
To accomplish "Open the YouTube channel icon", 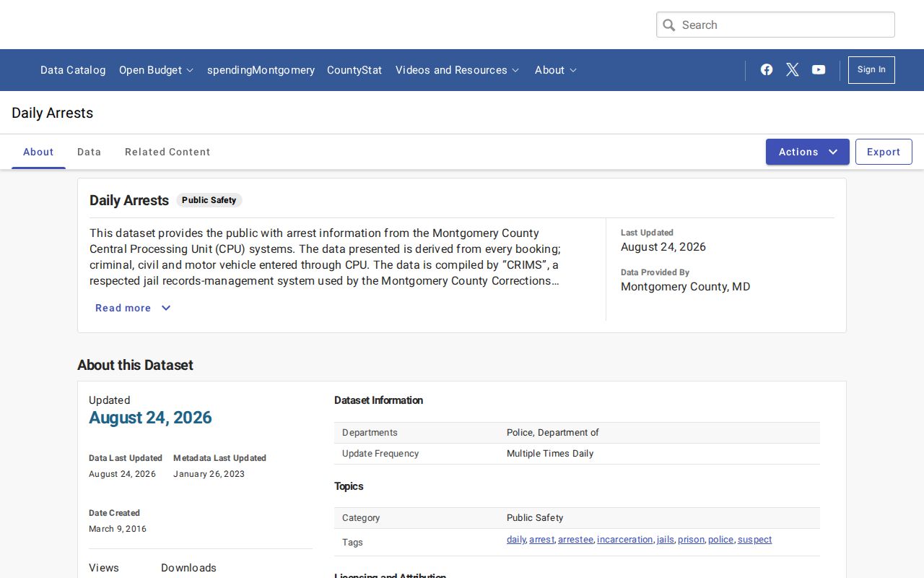I will [x=819, y=69].
